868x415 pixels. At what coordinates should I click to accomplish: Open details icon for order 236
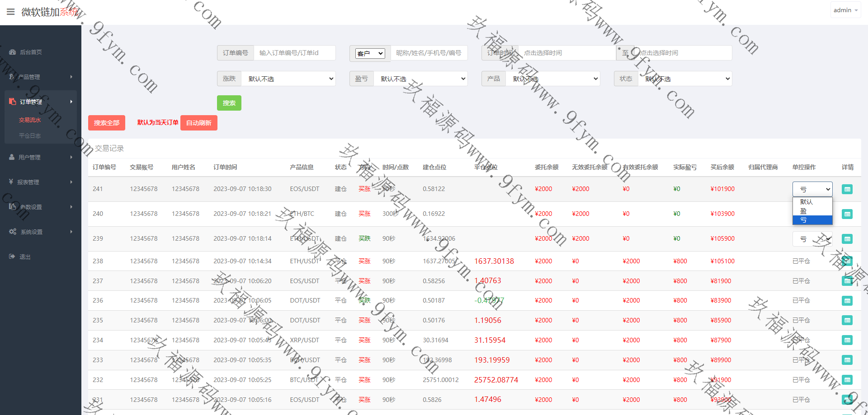(x=847, y=301)
